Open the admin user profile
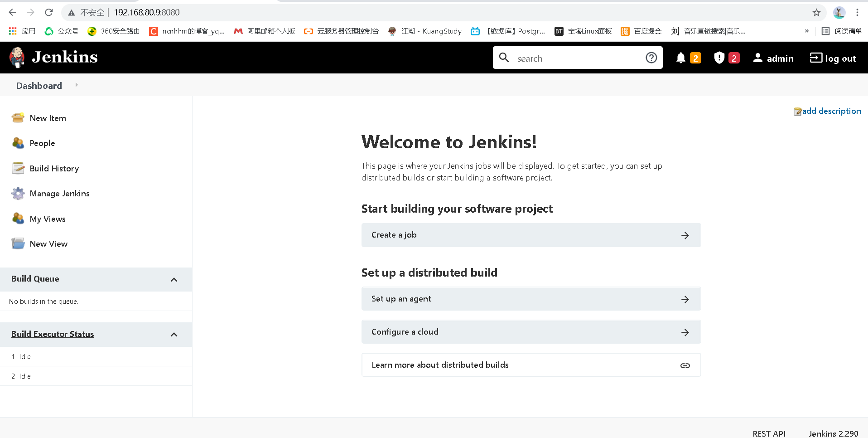Screen dimensions: 868x438 click(773, 58)
